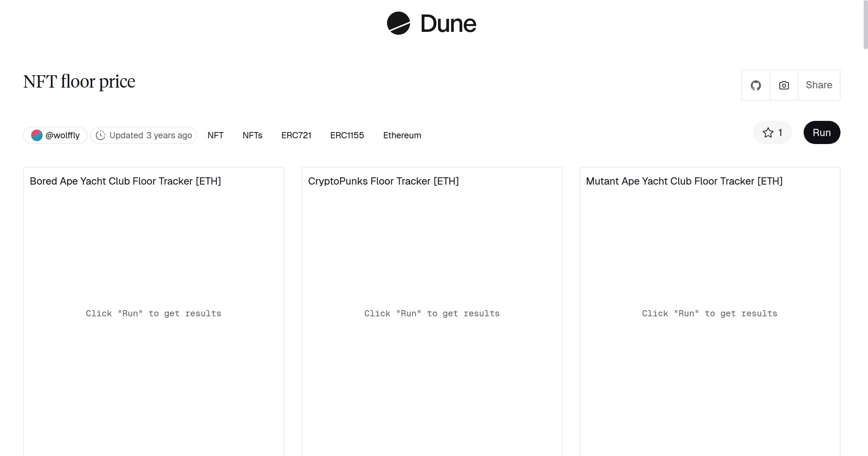Click the @wolffly author link
The image size is (868, 456).
(x=63, y=135)
